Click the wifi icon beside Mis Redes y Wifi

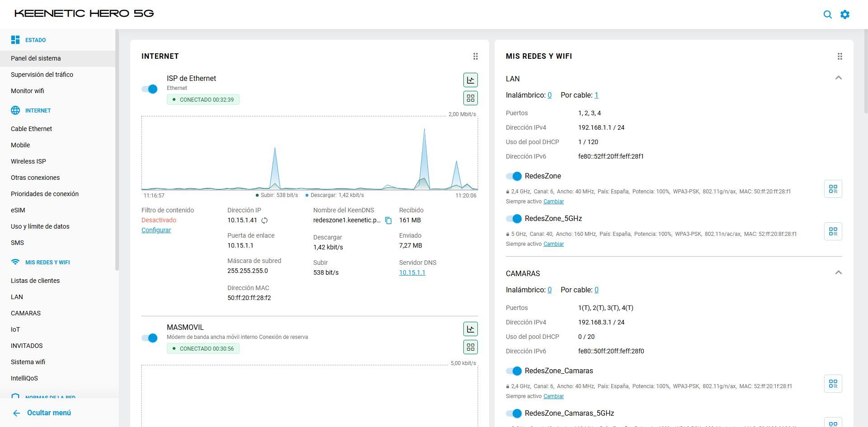15,262
